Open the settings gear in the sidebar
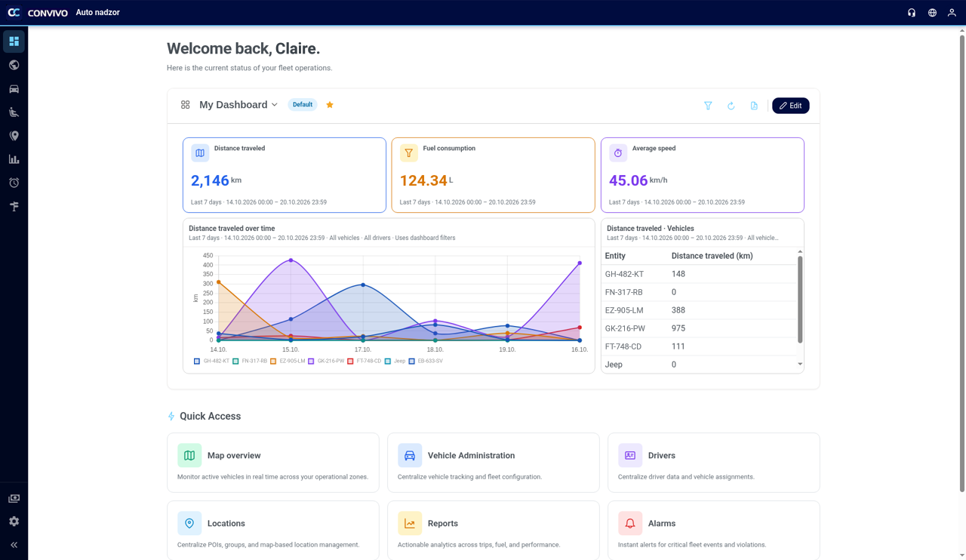The height and width of the screenshot is (560, 966). (14, 522)
